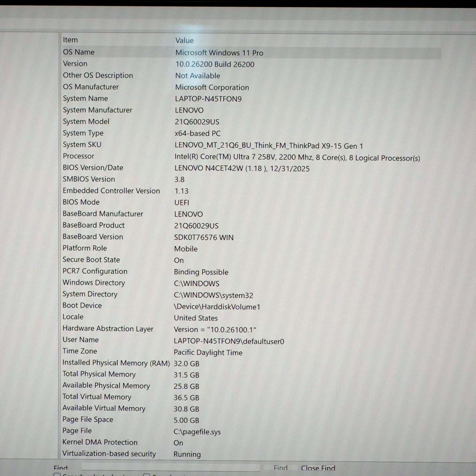Image resolution: width=476 pixels, height=476 pixels.
Task: Select the BaseBoard Version row
Action: [x=93, y=237]
